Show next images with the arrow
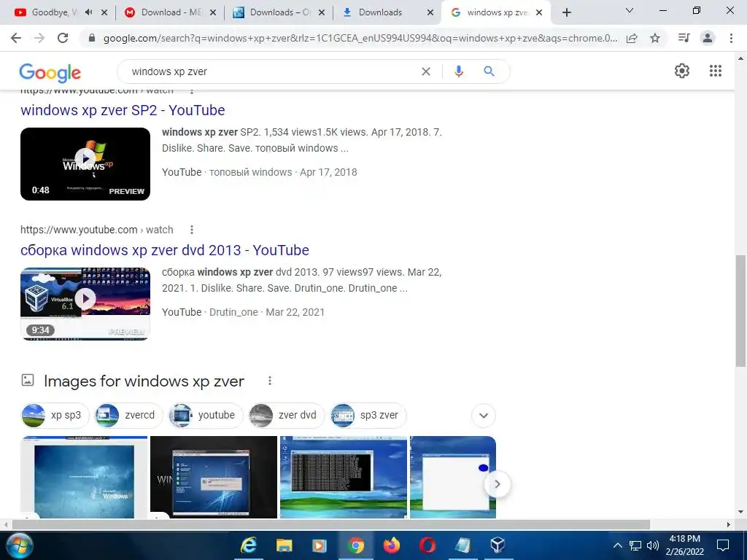The width and height of the screenshot is (747, 560). tap(497, 484)
